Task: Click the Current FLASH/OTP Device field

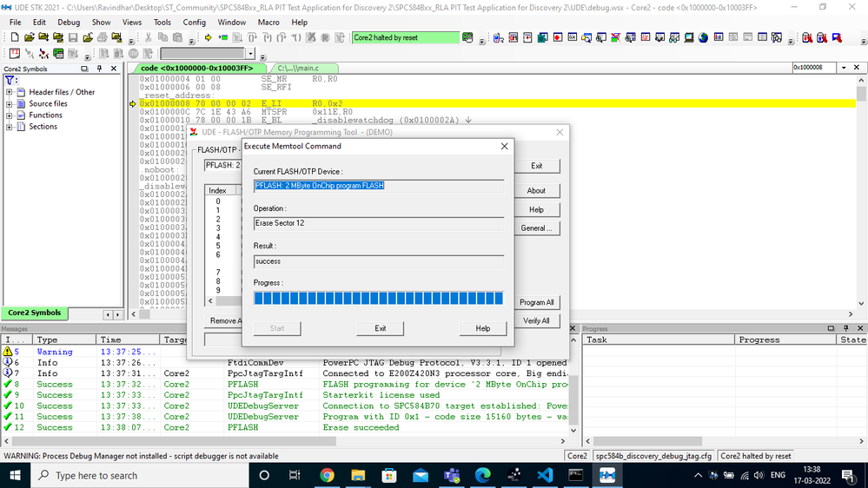Action: (379, 186)
